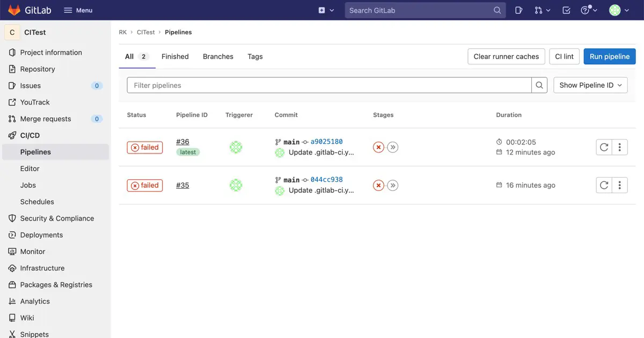Open the Show Pipeline ID dropdown
The width and height of the screenshot is (644, 338).
[590, 85]
